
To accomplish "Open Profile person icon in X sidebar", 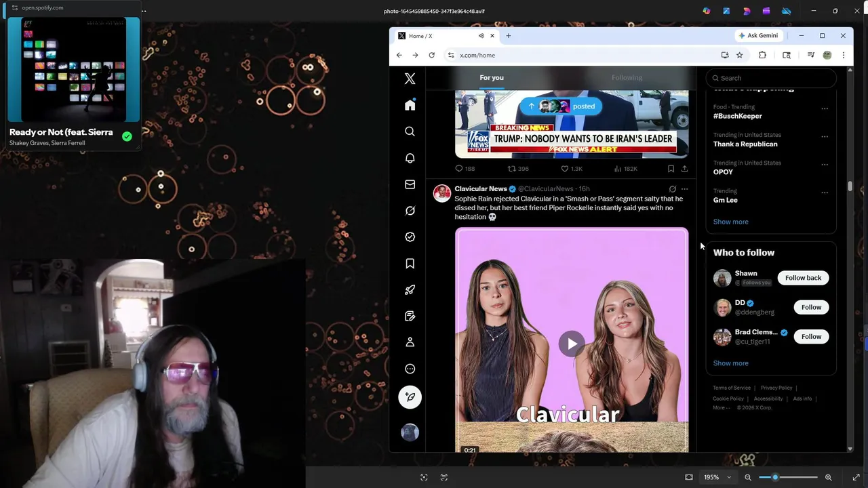I will pyautogui.click(x=410, y=342).
